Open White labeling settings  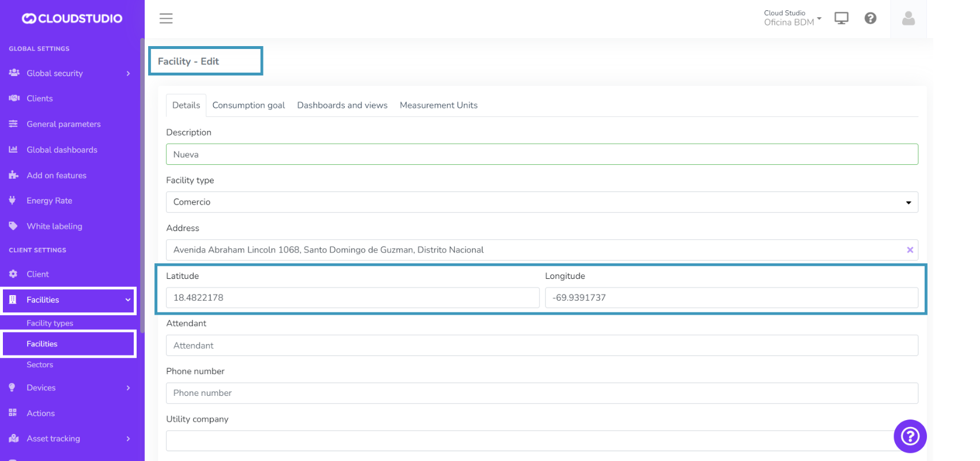tap(54, 226)
